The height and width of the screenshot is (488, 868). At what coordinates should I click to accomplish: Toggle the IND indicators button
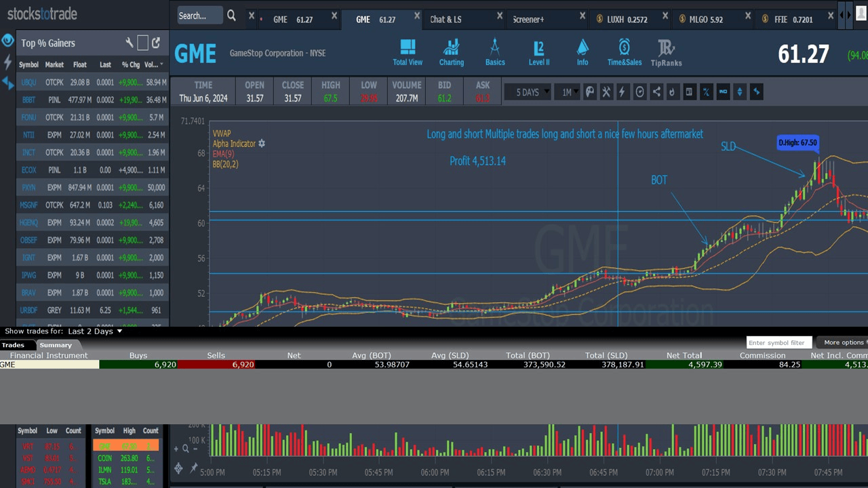coord(723,92)
